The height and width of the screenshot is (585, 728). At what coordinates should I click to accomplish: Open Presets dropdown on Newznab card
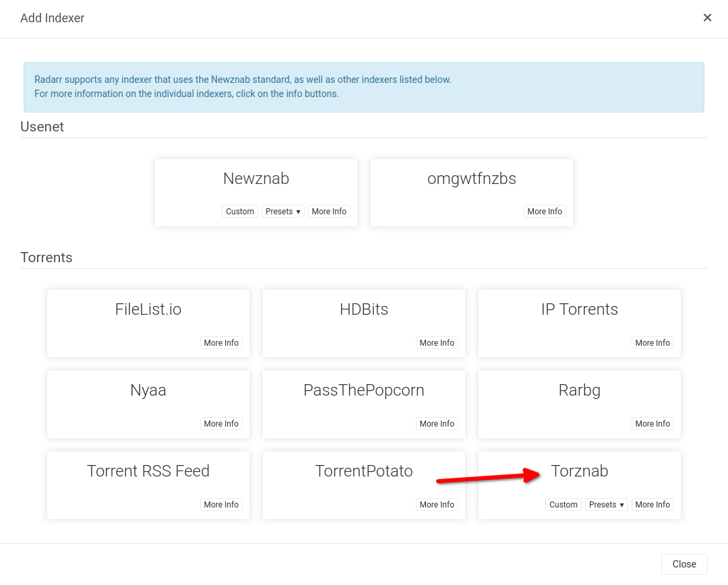[x=282, y=211]
